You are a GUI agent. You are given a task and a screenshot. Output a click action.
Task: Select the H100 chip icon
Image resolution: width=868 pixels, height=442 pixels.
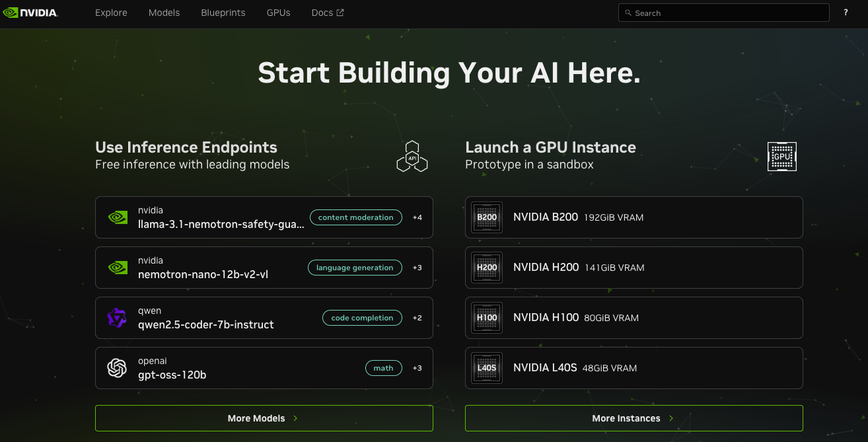coord(487,317)
